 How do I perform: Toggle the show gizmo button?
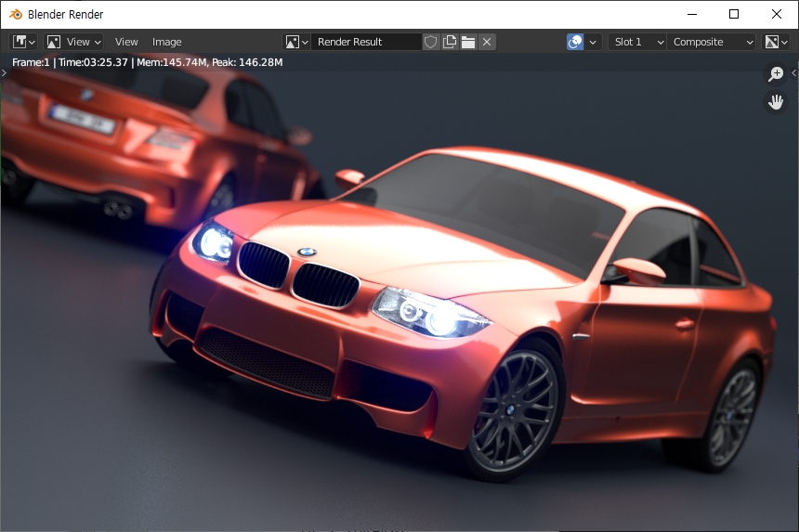575,42
